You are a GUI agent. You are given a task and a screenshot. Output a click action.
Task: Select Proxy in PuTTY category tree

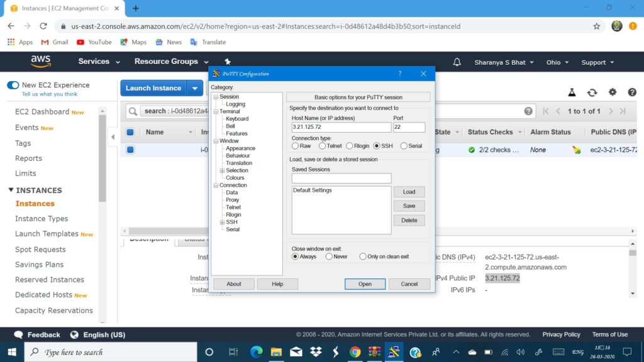coord(232,200)
